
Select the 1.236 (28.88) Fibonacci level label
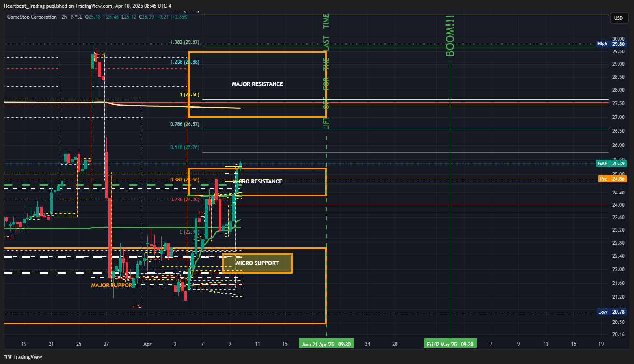185,62
